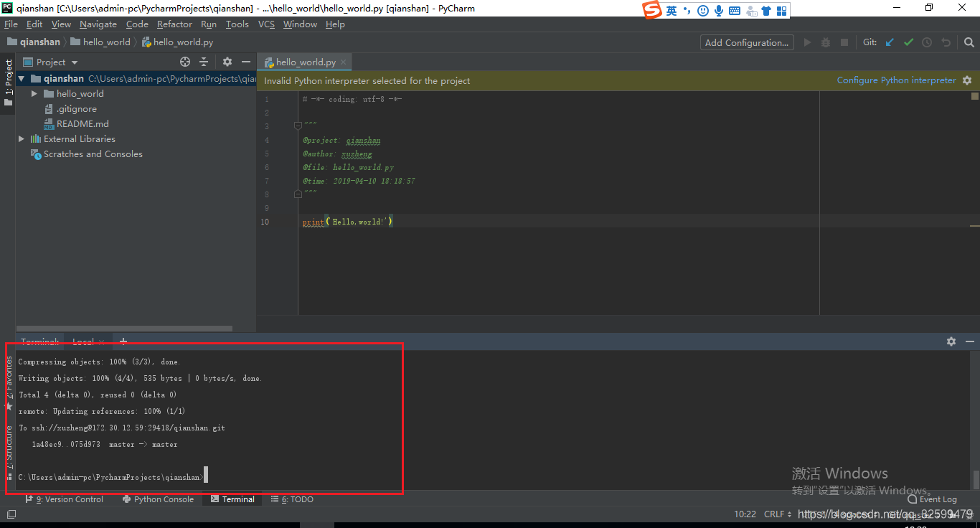Open the 6: TODO tool window tab
980x528 pixels.
pyautogui.click(x=291, y=499)
